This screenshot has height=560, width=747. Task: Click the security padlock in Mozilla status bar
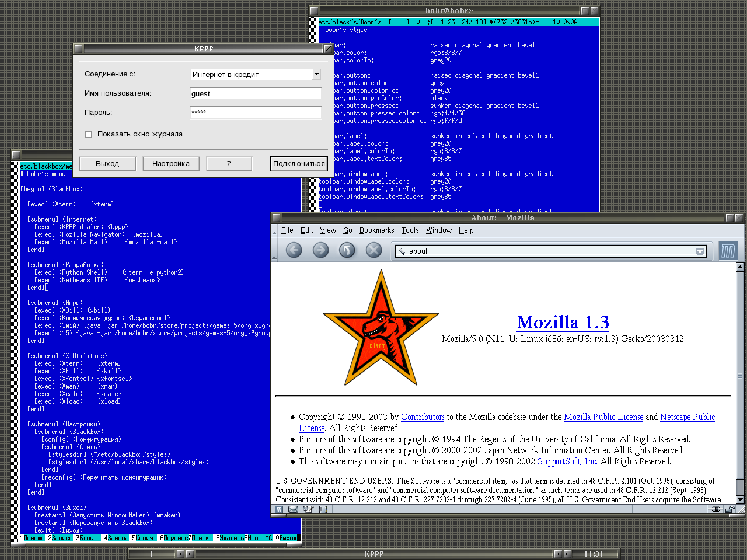(729, 509)
